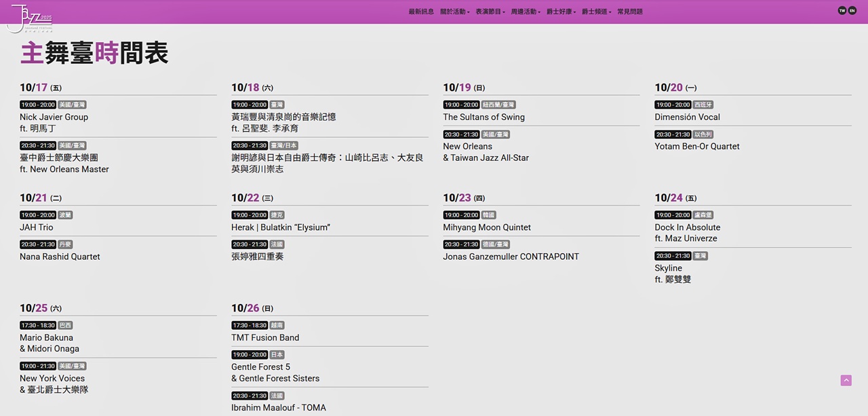
Task: Expand the 爵士好康 dropdown menu
Action: coord(561,12)
